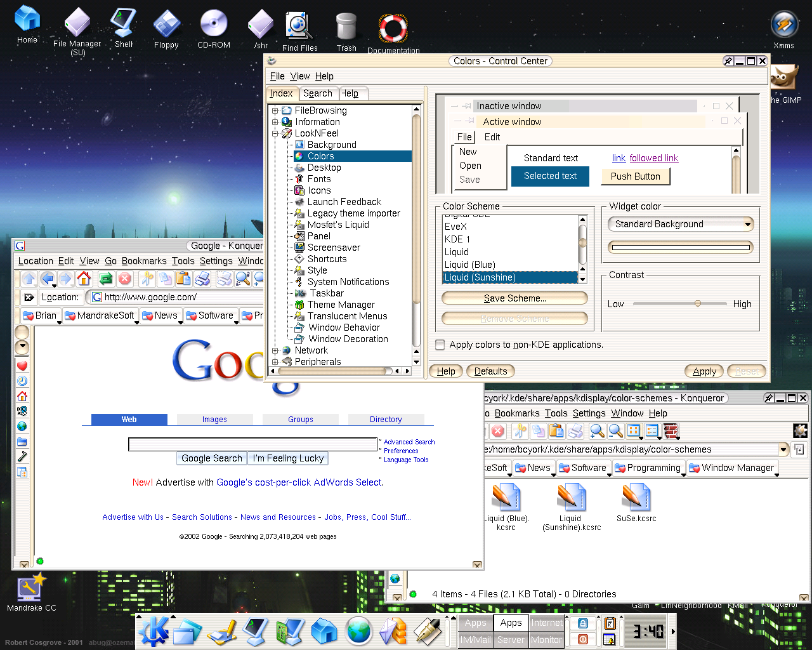Adjust the Contrast slider handle
Screen dimensions: 812x650
coord(698,303)
